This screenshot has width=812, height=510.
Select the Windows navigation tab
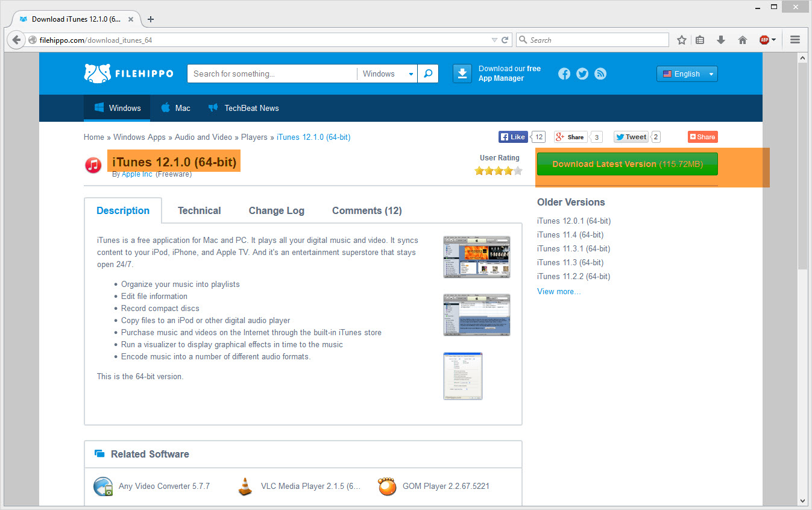point(117,108)
